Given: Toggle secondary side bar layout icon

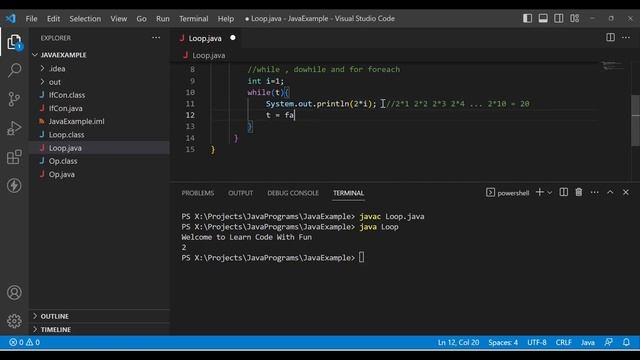Looking at the screenshot, I should click(559, 18).
